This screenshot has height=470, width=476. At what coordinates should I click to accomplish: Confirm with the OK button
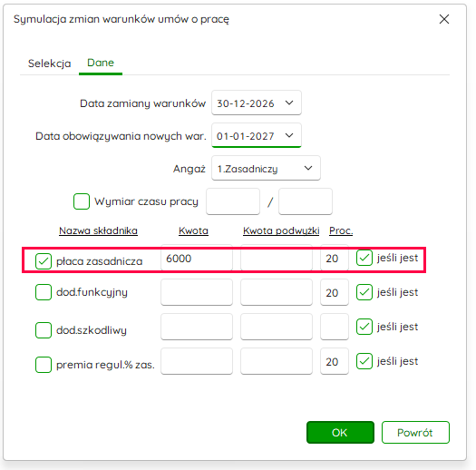click(x=340, y=432)
